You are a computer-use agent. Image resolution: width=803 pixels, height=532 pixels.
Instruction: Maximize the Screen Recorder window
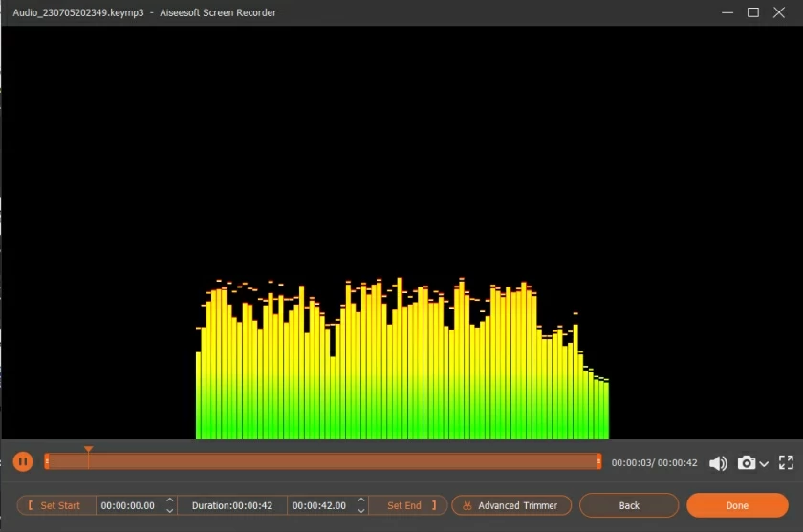click(x=753, y=12)
